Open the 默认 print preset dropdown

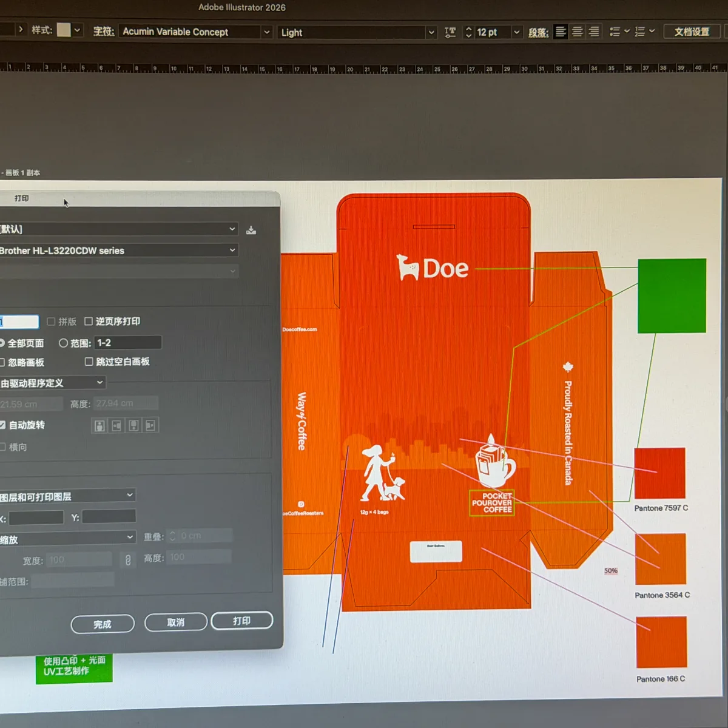(118, 229)
